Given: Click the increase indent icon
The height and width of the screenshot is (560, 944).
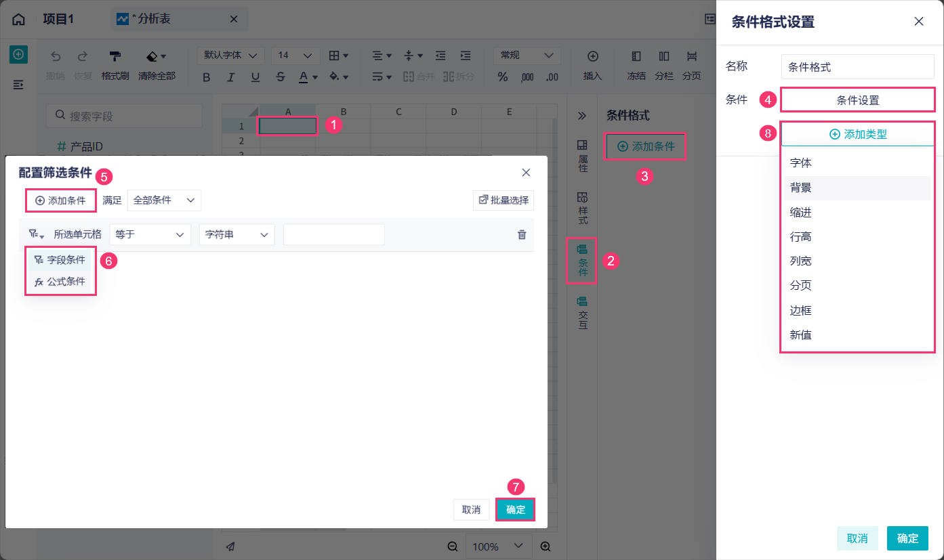Looking at the screenshot, I should pyautogui.click(x=465, y=56).
